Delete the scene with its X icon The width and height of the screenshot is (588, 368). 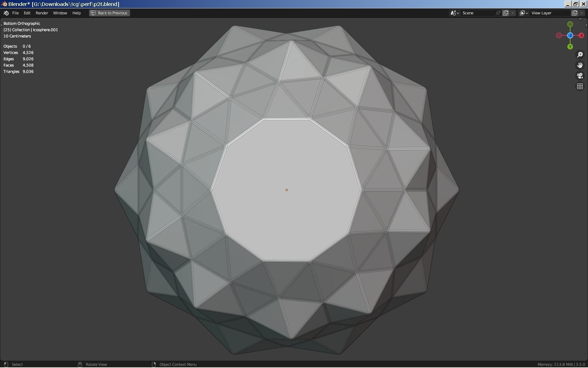pos(513,13)
